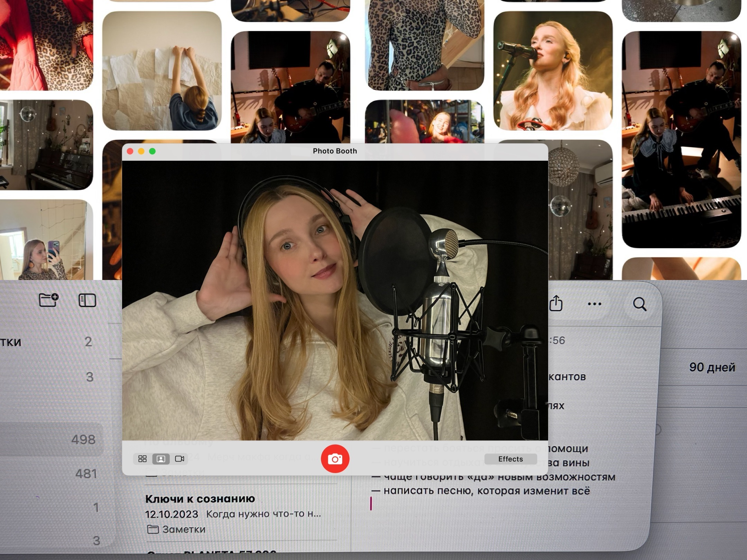Open the thumbnail of the room with an upright piano
The width and height of the screenshot is (747, 560).
click(x=46, y=145)
